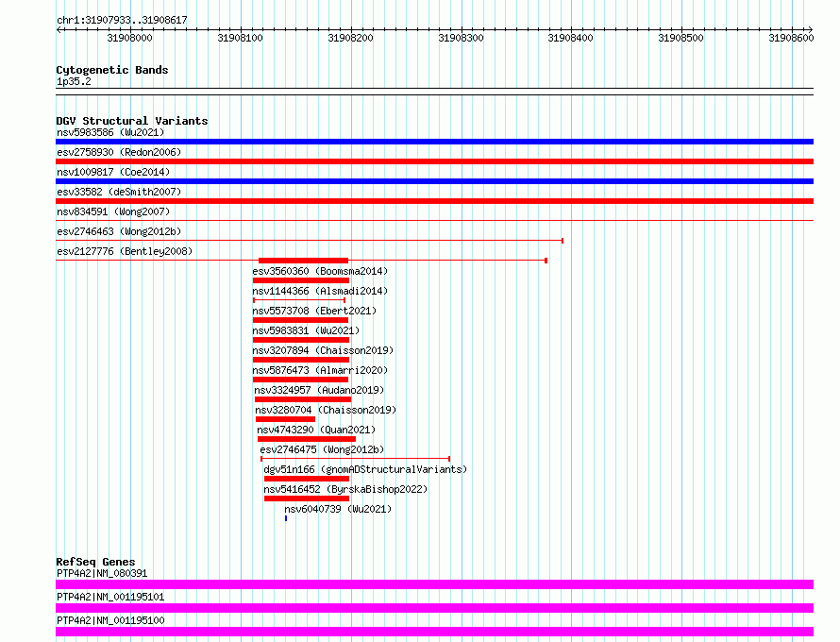The image size is (840, 642).
Task: Click esv2127776 (Bentley2008) label
Action: (125, 251)
